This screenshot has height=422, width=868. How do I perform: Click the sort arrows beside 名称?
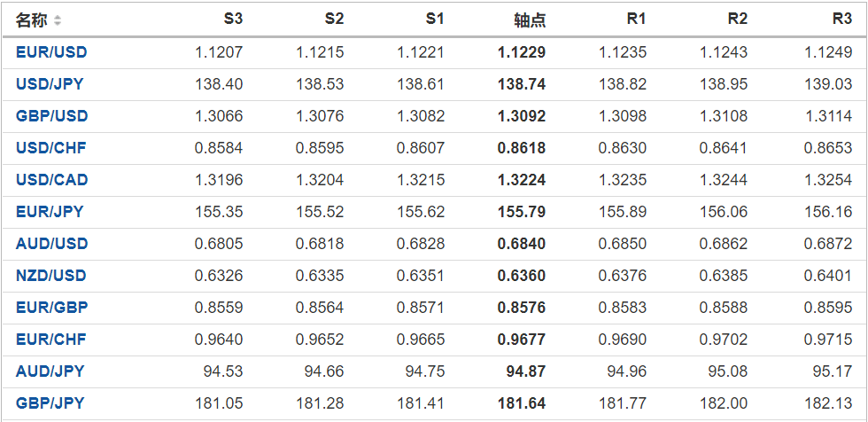point(58,20)
